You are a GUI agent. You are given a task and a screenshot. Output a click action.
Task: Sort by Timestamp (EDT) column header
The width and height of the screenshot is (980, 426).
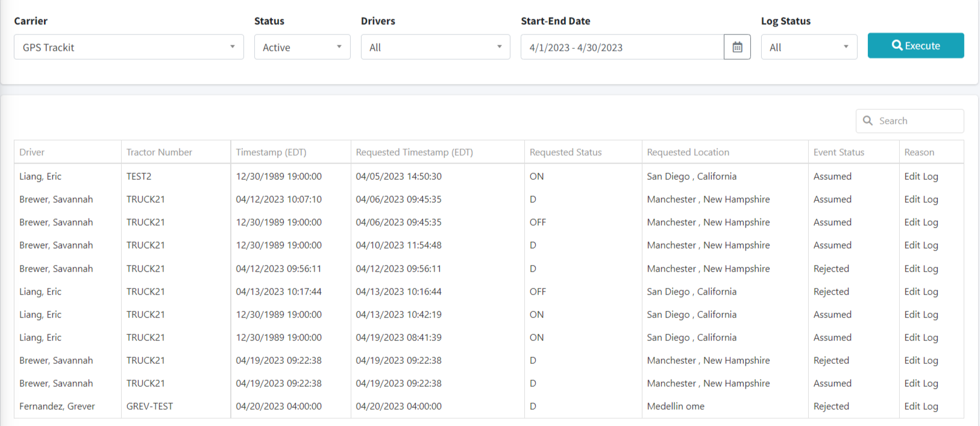click(291, 152)
